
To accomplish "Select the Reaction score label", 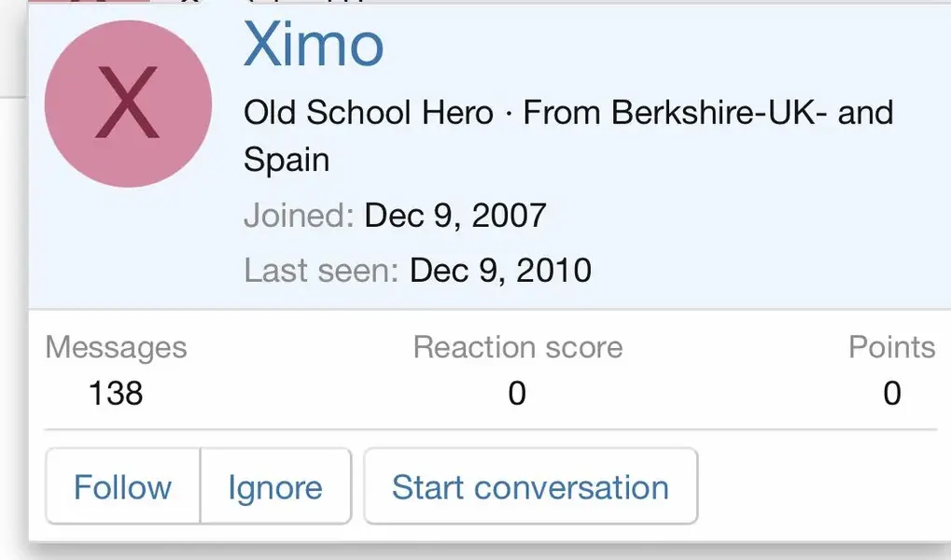I will pos(518,347).
